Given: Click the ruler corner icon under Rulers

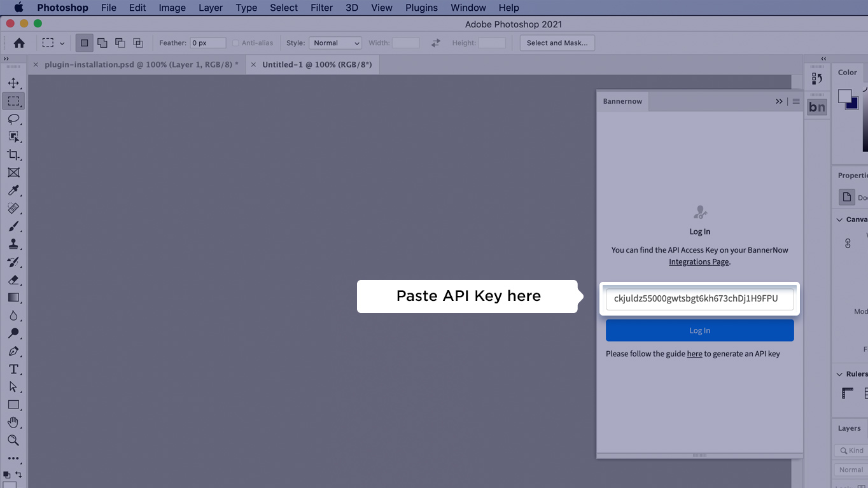Looking at the screenshot, I should (848, 393).
